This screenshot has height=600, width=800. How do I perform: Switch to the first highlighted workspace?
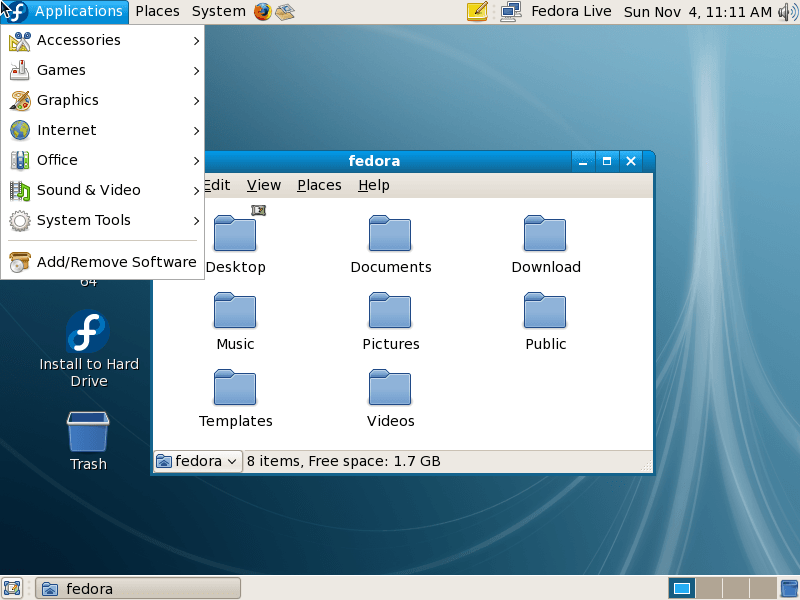pyautogui.click(x=682, y=588)
